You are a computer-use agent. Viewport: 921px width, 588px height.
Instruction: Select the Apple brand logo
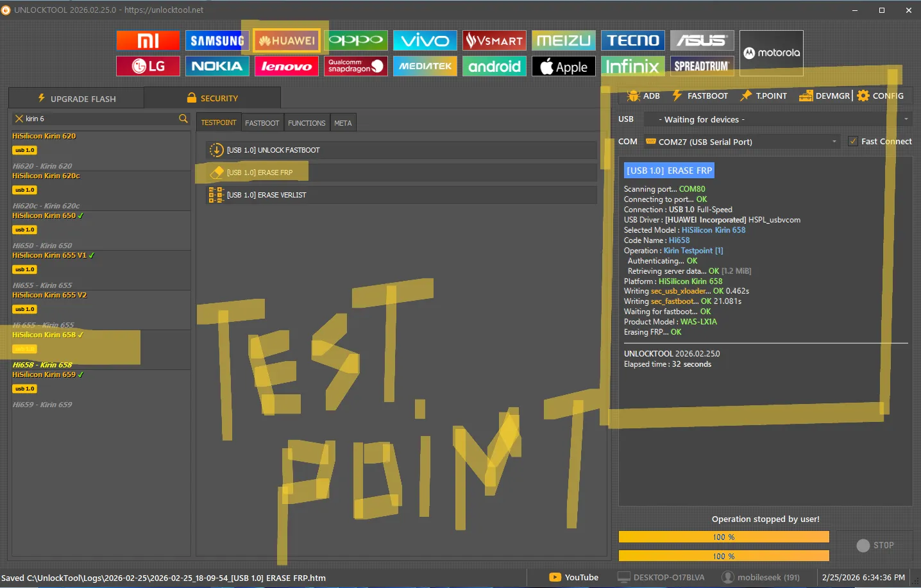(563, 66)
